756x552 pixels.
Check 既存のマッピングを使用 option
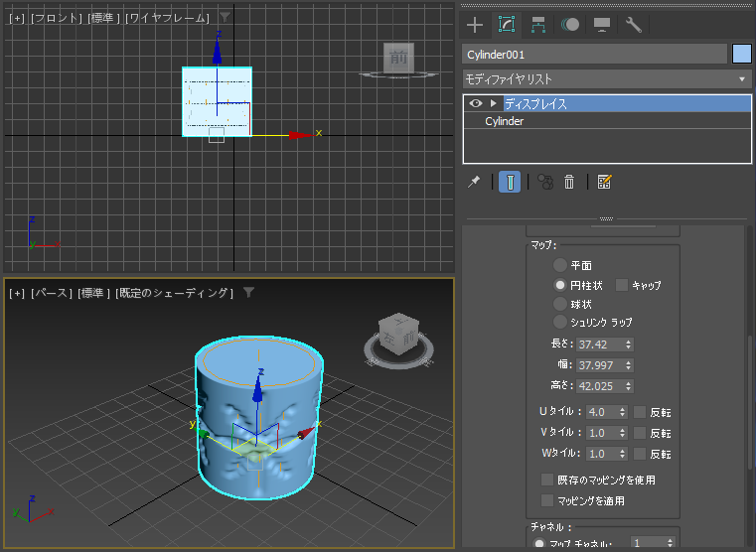point(547,480)
